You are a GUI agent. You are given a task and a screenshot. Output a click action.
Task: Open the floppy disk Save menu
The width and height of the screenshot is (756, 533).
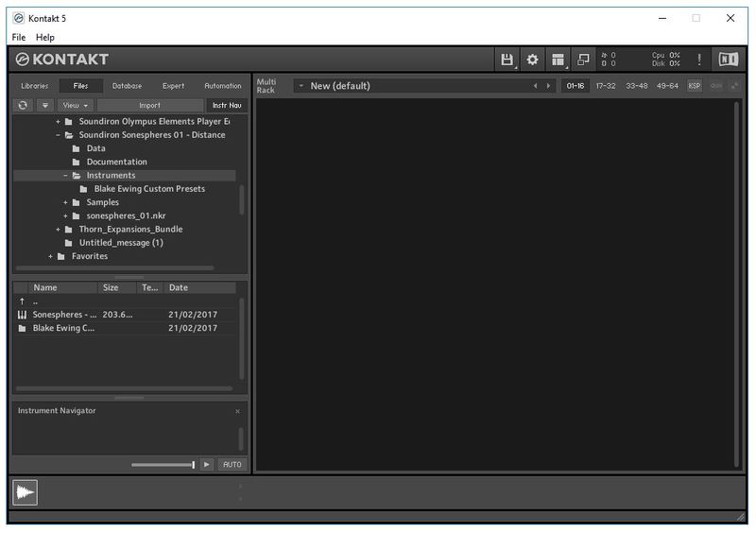(507, 60)
